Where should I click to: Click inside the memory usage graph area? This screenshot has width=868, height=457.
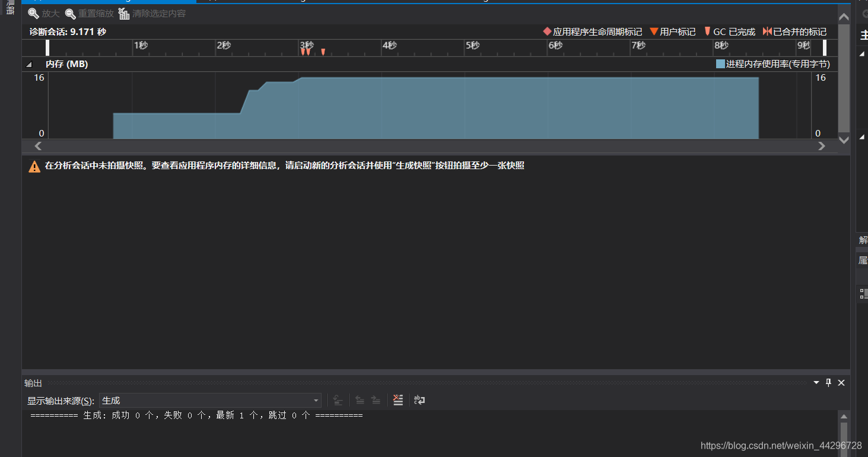[x=430, y=106]
